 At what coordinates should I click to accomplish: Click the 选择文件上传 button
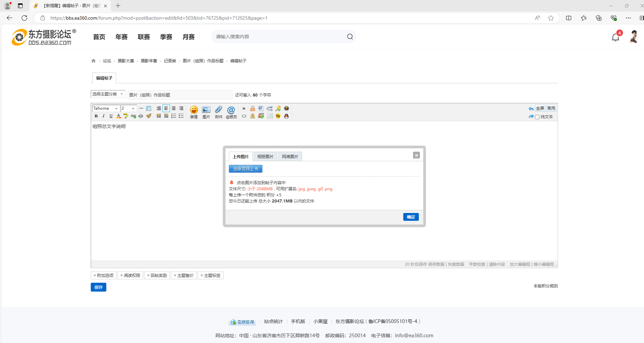245,169
